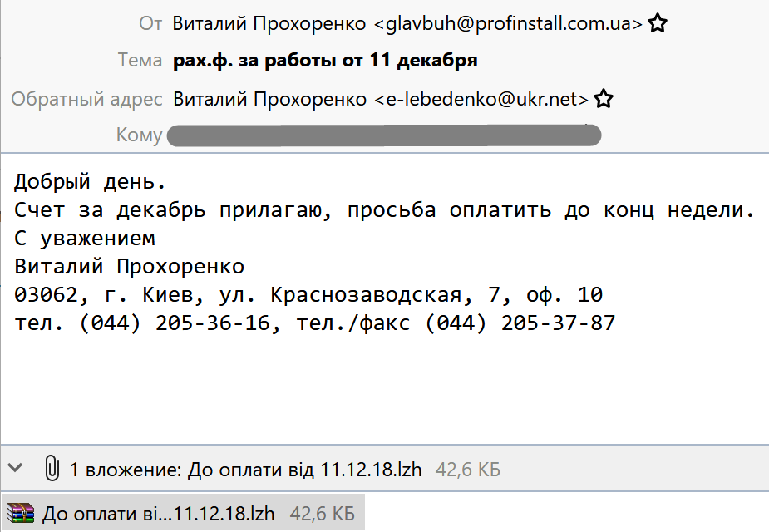Screen dimensions: 769x532
Task: Click the subject рах.ф. за работы от 11 декабря
Action: tap(325, 61)
